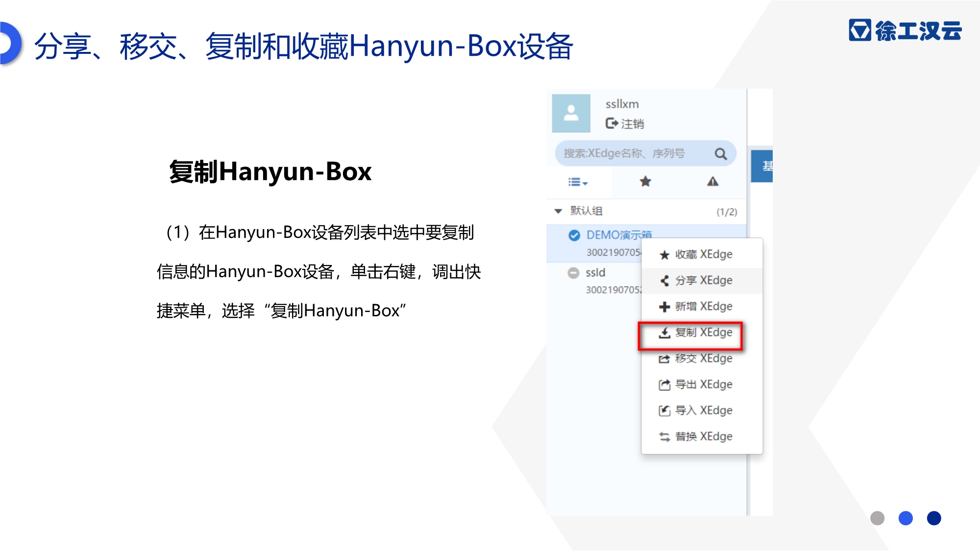Click the serial number under ssld
Screen dimensions: 980x551
[613, 289]
